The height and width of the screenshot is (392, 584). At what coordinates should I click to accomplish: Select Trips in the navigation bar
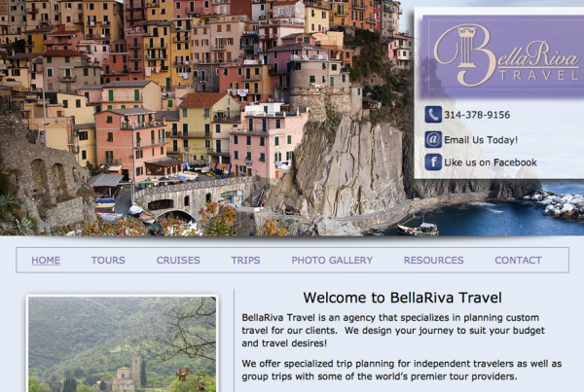pos(245,261)
